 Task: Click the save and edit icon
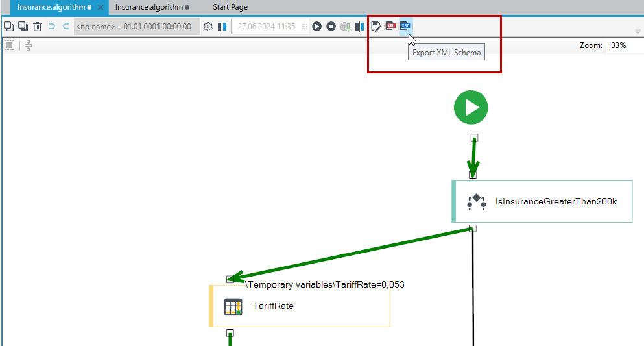(x=376, y=27)
